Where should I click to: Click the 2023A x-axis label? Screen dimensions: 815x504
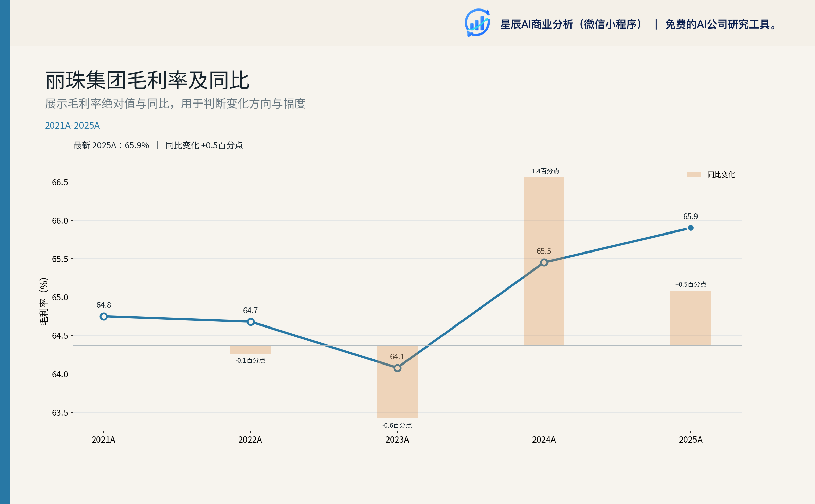point(397,440)
